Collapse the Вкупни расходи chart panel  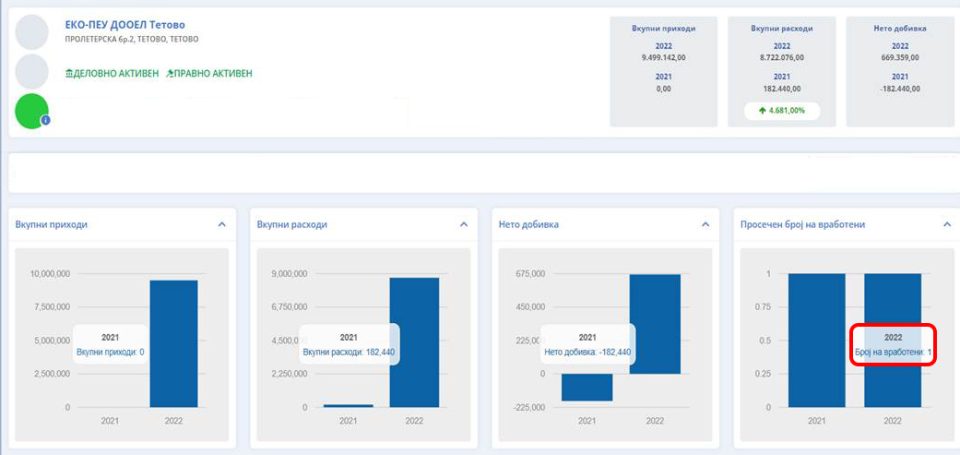click(x=463, y=225)
